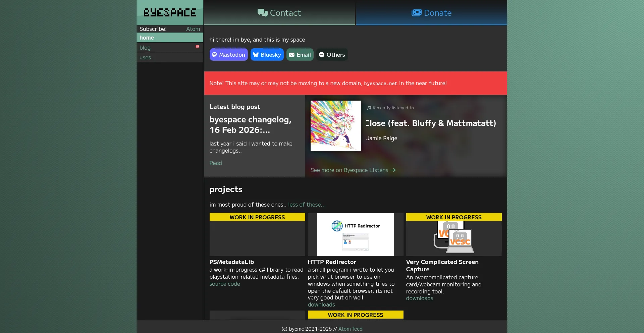Click the Donate money bill icon
Screen dimensions: 644x333
(x=416, y=13)
